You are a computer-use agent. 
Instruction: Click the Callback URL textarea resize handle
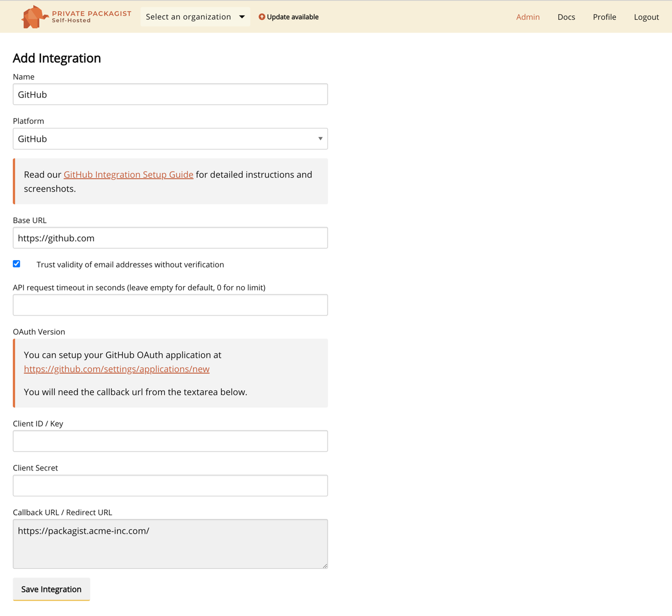pos(325,565)
